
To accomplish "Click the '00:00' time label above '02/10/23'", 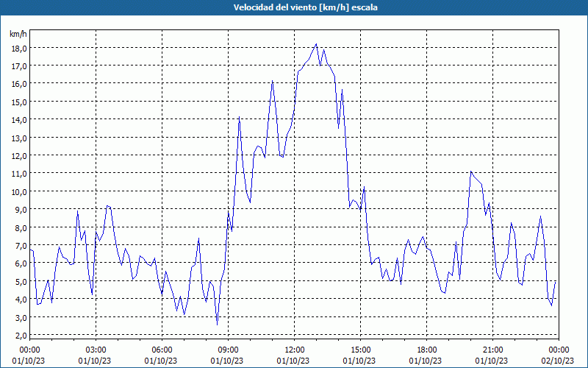I will pyautogui.click(x=559, y=350).
